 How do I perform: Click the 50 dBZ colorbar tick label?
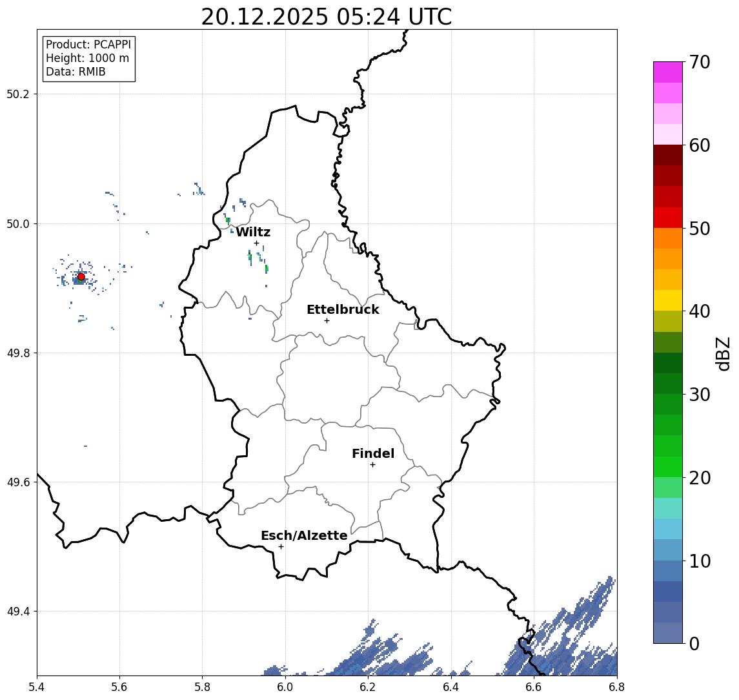point(700,229)
